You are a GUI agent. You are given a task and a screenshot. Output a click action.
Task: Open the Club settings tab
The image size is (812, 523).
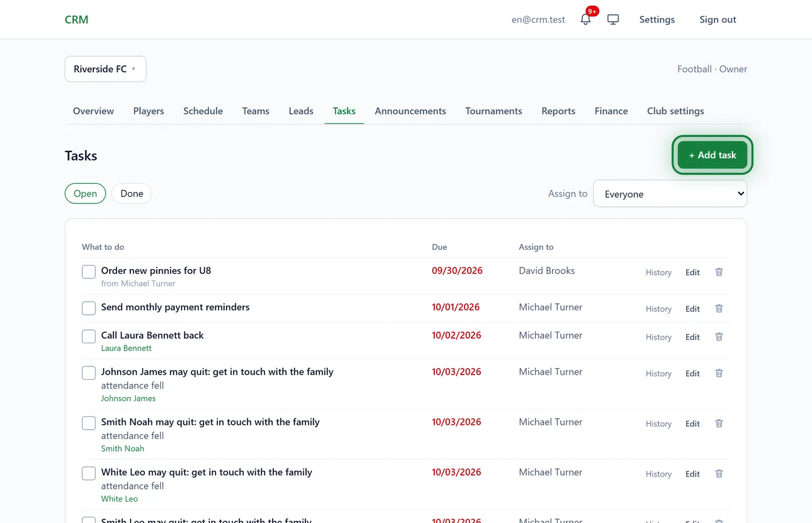click(x=676, y=111)
